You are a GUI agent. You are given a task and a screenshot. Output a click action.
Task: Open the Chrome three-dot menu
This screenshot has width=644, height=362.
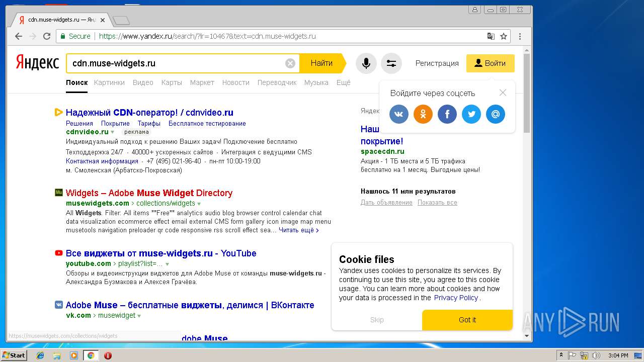click(520, 36)
